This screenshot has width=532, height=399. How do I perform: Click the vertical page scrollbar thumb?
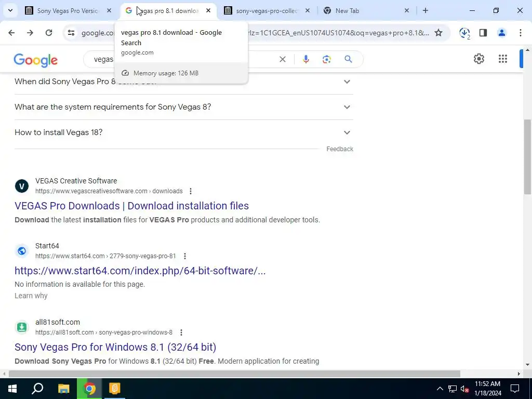[x=528, y=157]
